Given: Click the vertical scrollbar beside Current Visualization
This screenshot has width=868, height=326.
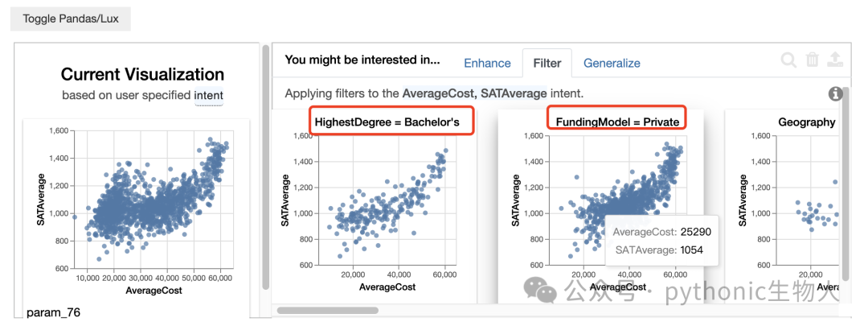Looking at the screenshot, I should pyautogui.click(x=266, y=167).
